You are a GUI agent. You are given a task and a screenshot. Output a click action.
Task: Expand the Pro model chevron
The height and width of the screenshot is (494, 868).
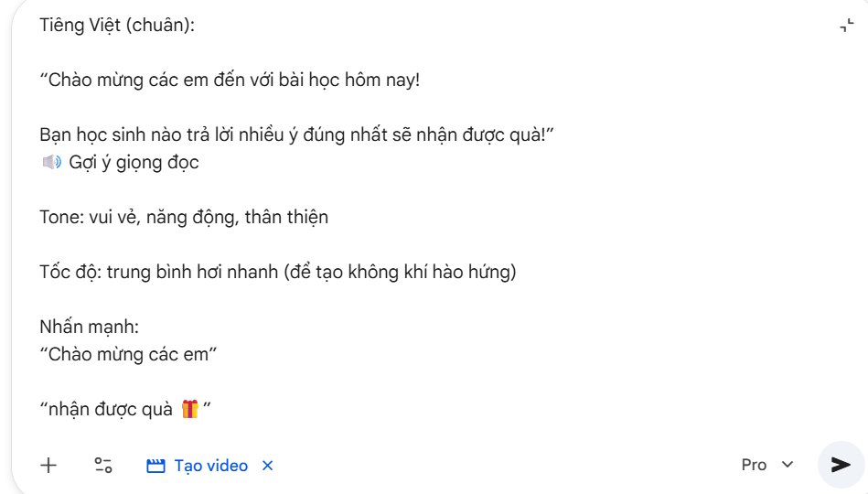788,465
